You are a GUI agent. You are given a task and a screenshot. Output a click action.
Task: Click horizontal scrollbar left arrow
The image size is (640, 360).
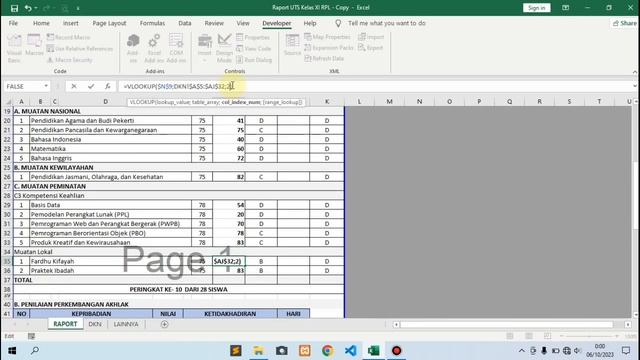396,324
